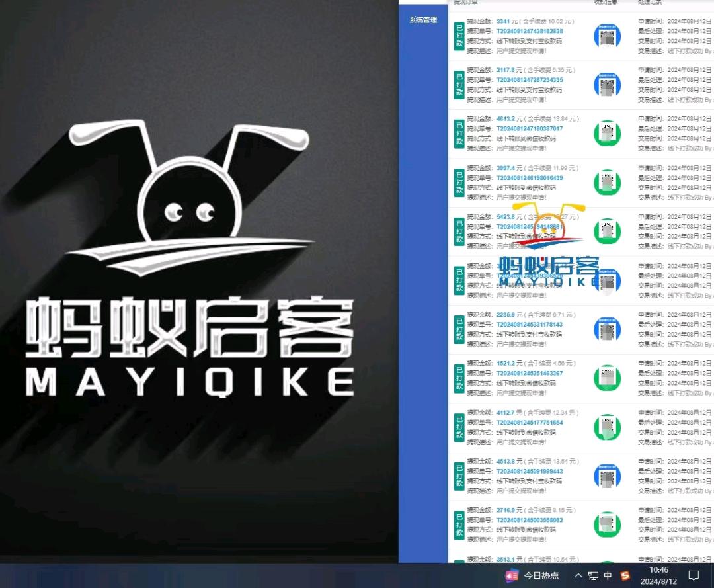The width and height of the screenshot is (714, 588).
Task: Open withdrawal order T2024081245091999443
Action: click(530, 472)
